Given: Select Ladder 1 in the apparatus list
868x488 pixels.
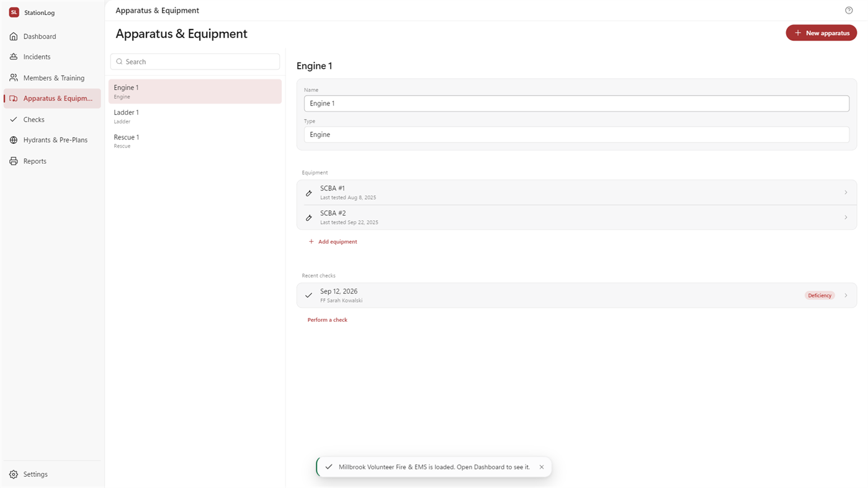Looking at the screenshot, I should 195,117.
